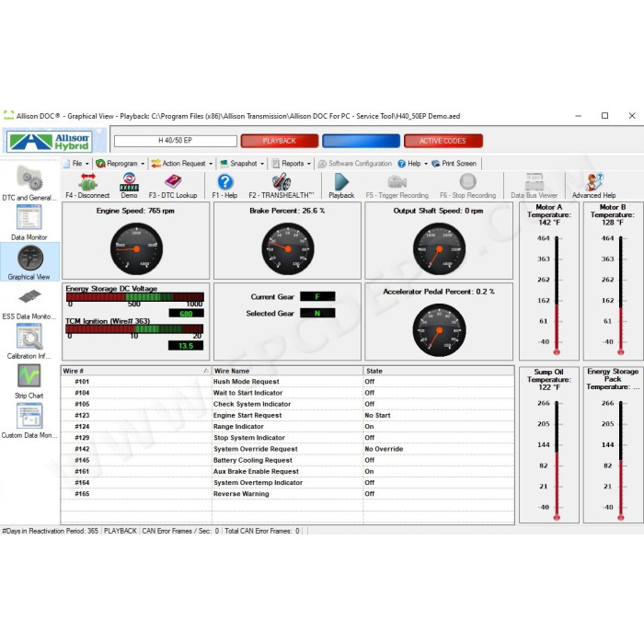Expand the Reports dropdown arrow
The height and width of the screenshot is (644, 644).
pos(309,164)
